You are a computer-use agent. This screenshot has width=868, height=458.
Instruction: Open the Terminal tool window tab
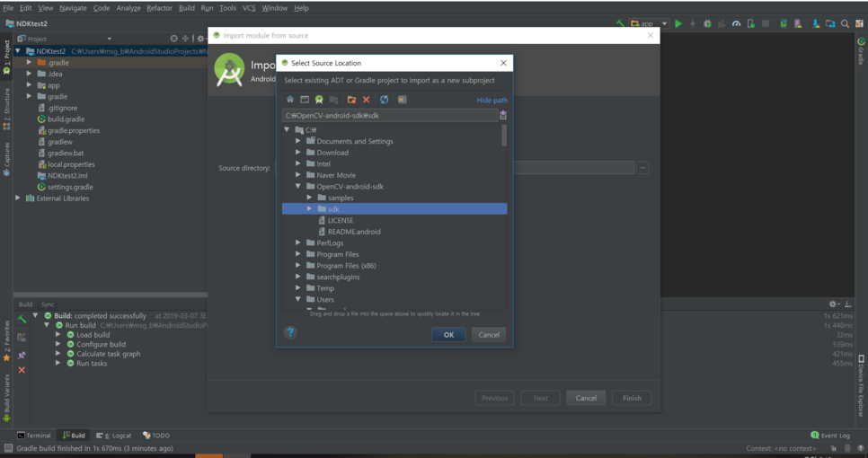(x=34, y=436)
